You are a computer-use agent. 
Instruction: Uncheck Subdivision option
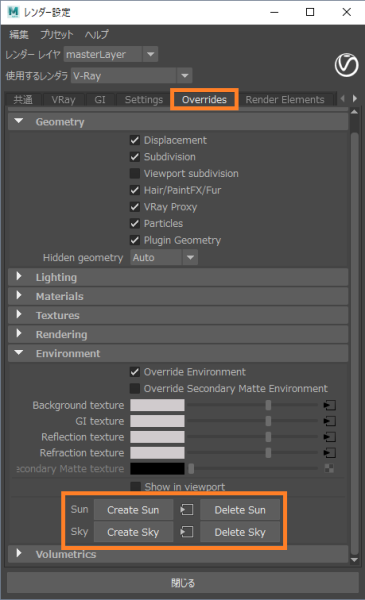[135, 157]
